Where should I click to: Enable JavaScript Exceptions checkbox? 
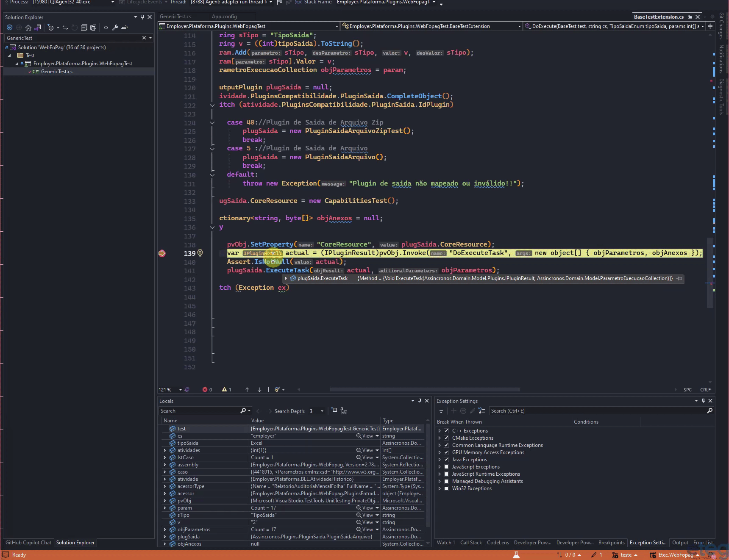[x=446, y=467]
